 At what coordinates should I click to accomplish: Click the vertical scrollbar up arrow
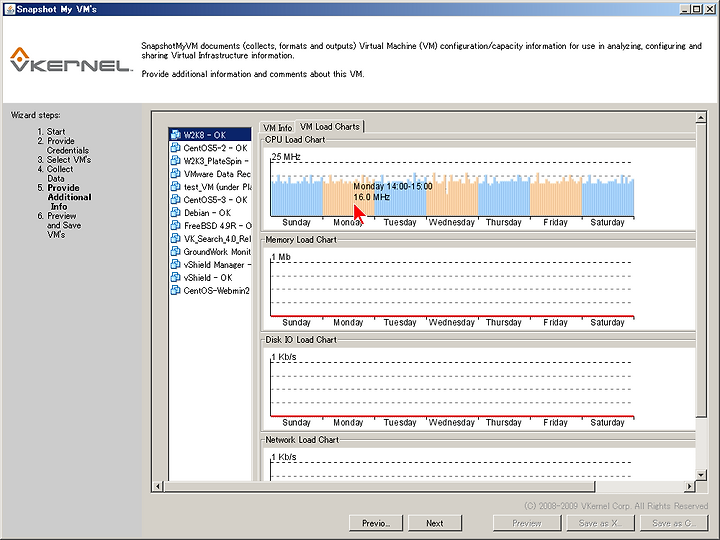701,118
